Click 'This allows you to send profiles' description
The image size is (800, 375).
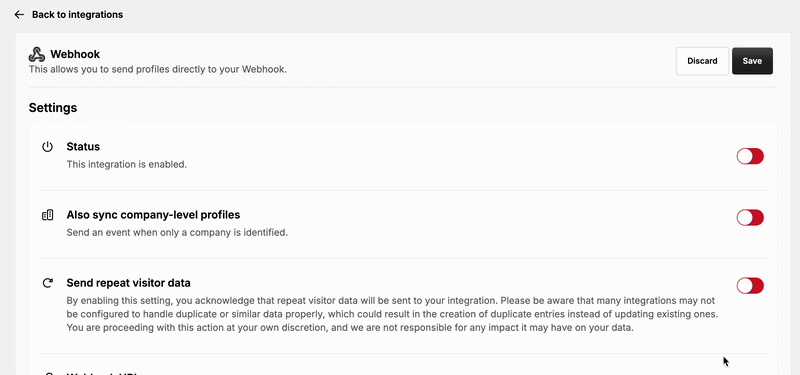pyautogui.click(x=158, y=69)
